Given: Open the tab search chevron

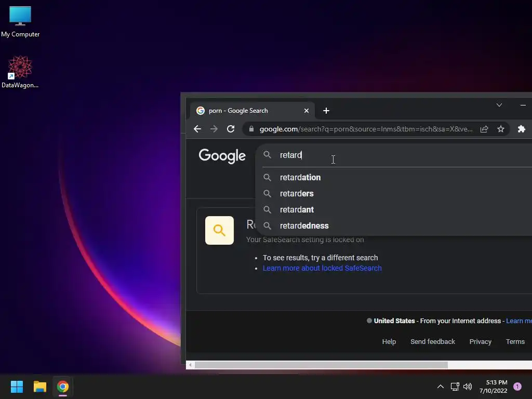Looking at the screenshot, I should click(x=499, y=105).
